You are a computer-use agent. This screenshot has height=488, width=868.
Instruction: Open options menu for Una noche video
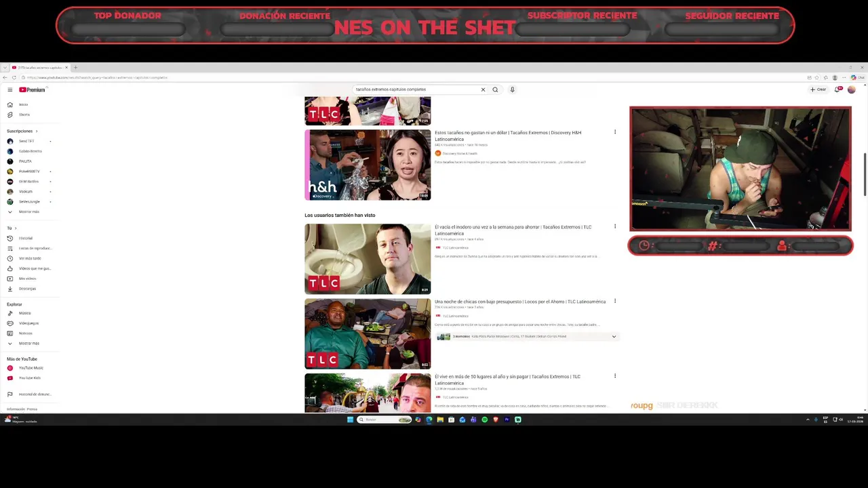(x=615, y=301)
